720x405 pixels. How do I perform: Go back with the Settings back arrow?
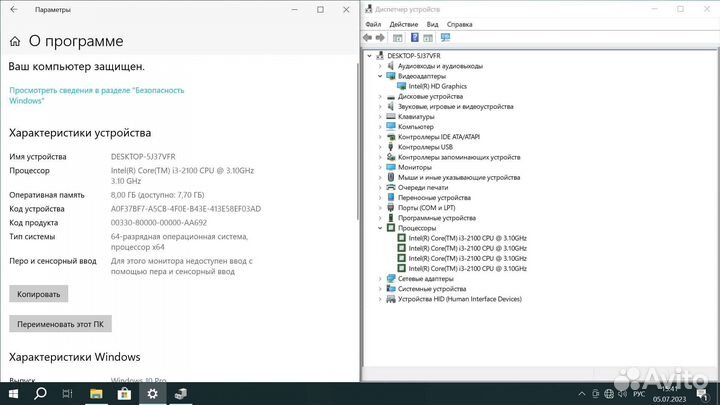tap(14, 9)
